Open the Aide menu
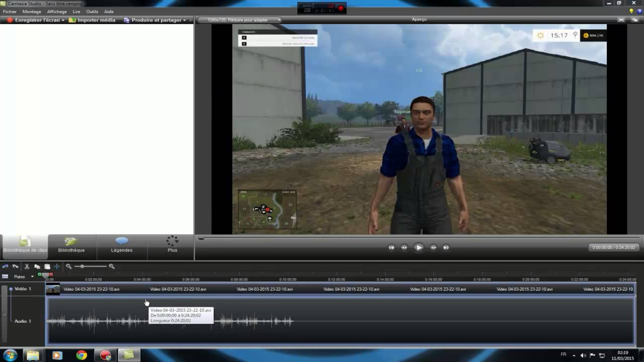Image resolution: width=644 pixels, height=362 pixels. click(109, 12)
